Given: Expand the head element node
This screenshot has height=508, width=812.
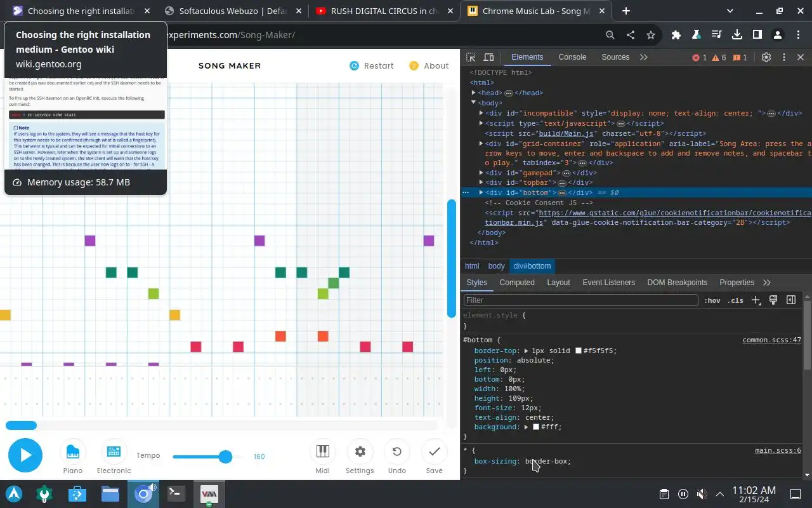Looking at the screenshot, I should tap(473, 93).
